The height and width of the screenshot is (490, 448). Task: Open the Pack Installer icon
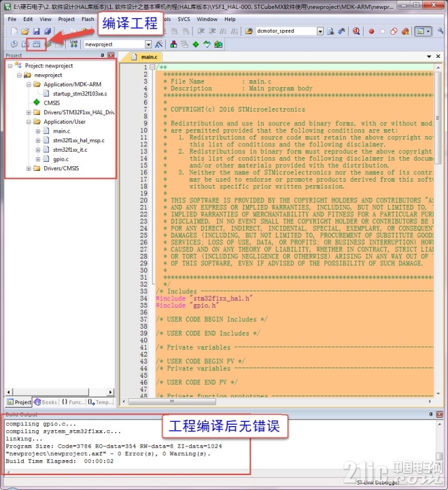pyautogui.click(x=218, y=44)
